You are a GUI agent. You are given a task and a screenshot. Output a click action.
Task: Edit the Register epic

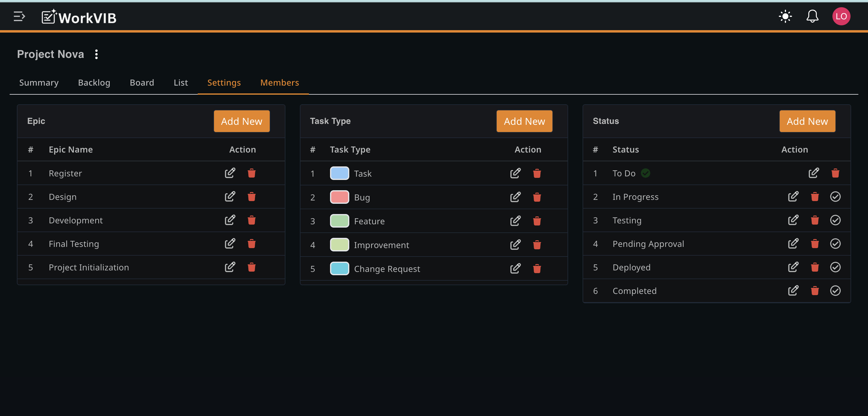[x=230, y=173]
